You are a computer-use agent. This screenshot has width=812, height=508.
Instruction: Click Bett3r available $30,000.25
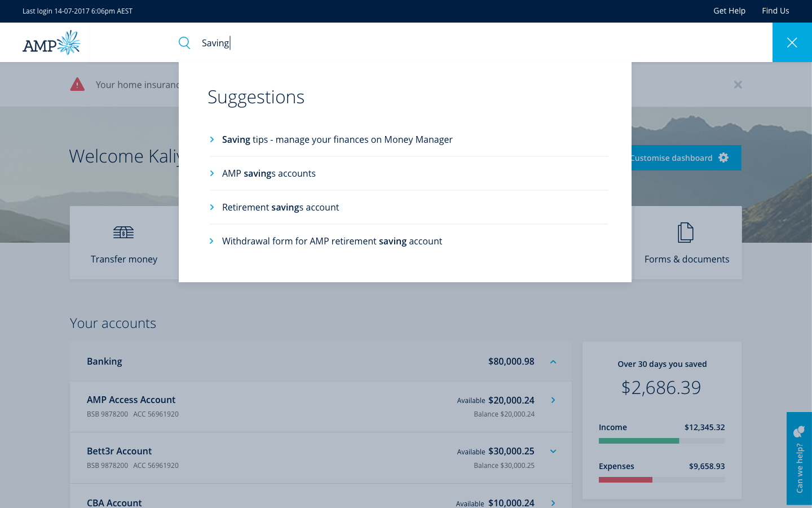tap(511, 451)
